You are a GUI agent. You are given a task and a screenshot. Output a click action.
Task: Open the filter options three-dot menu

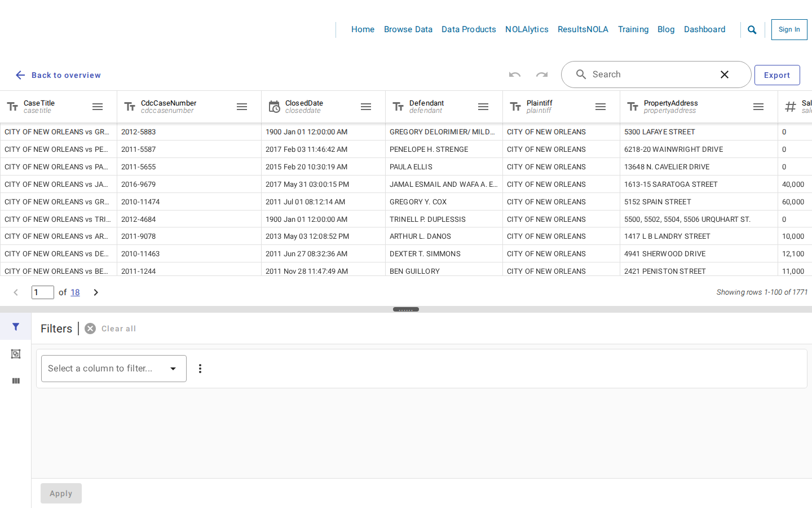pos(200,369)
